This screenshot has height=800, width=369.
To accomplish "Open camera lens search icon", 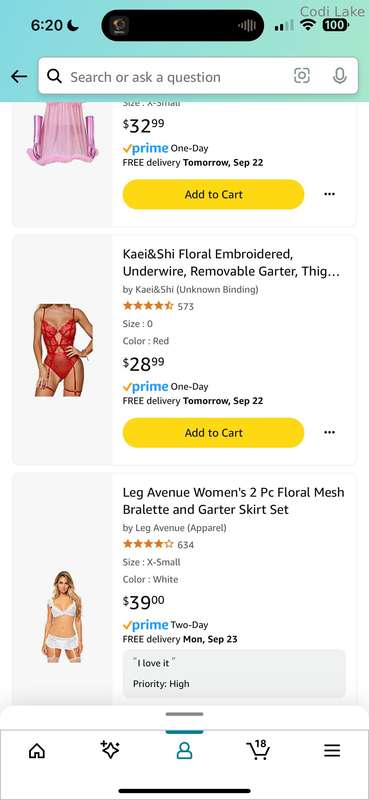I will point(302,76).
